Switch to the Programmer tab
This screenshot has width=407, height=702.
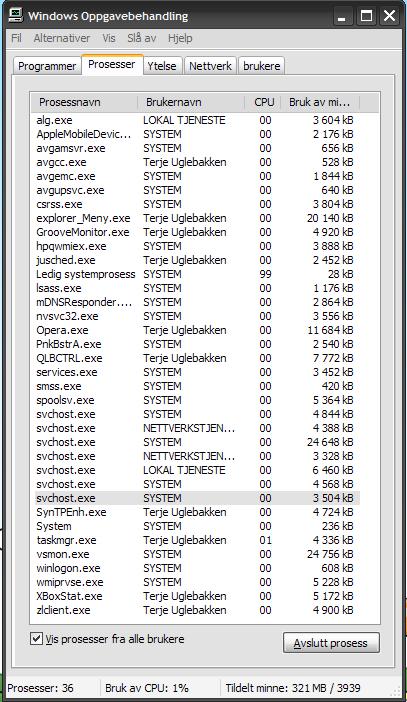[x=47, y=66]
